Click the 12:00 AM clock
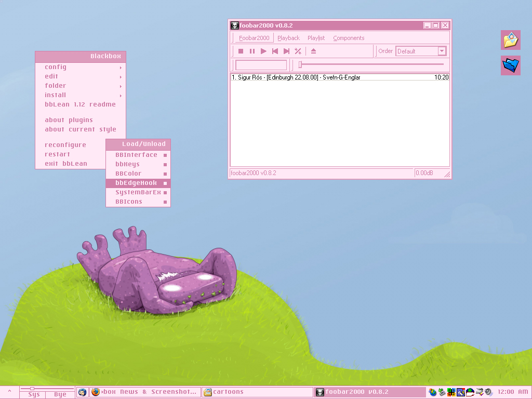 (x=513, y=392)
